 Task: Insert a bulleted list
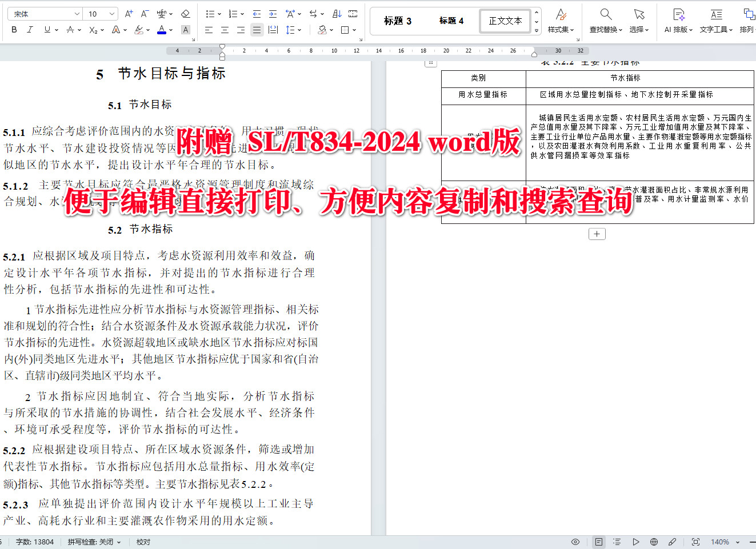(x=210, y=14)
